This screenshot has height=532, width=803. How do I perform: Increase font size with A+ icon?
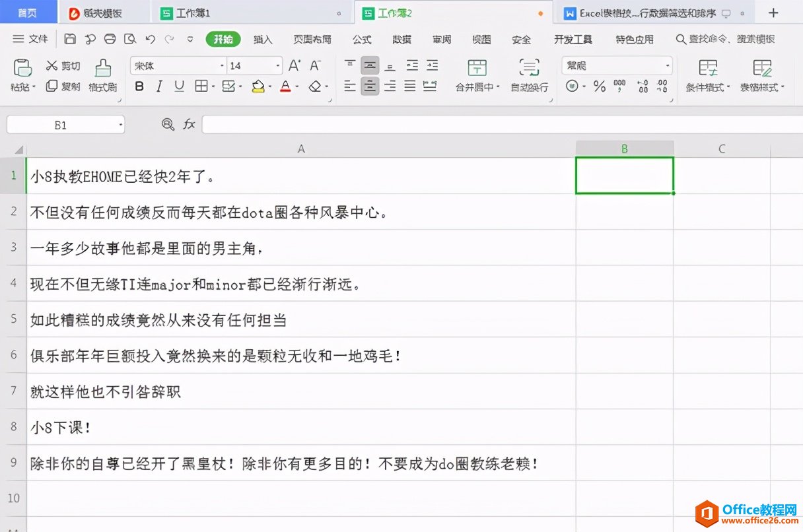pyautogui.click(x=295, y=65)
